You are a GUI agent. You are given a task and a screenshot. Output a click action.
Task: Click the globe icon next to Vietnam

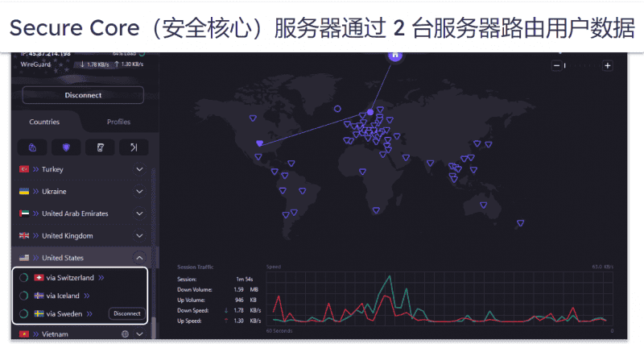click(126, 334)
